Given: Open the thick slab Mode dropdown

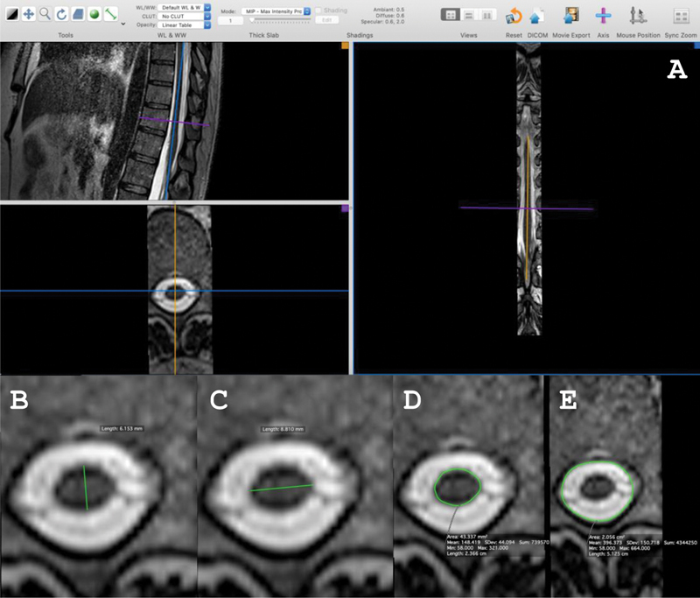Looking at the screenshot, I should tap(276, 11).
